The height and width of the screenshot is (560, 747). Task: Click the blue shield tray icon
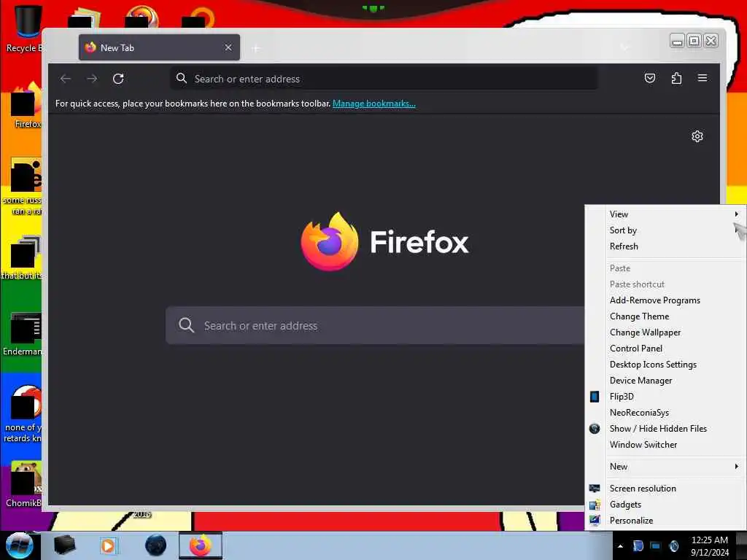pyautogui.click(x=638, y=546)
